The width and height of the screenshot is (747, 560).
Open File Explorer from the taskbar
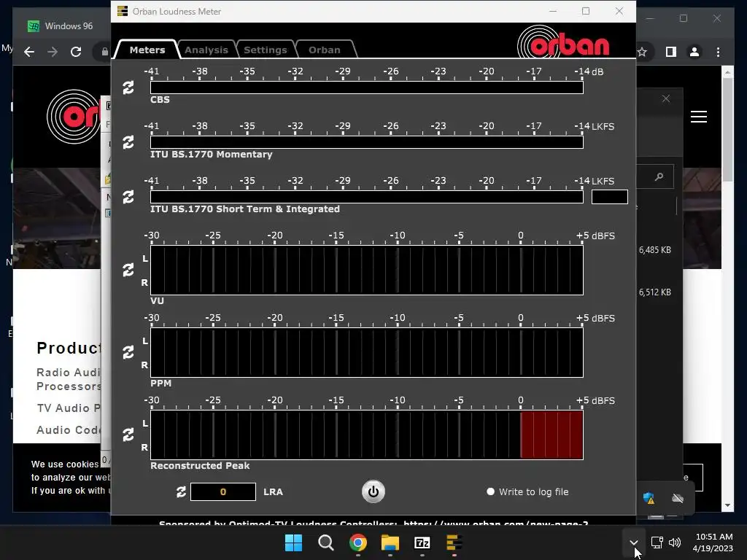pos(390,542)
